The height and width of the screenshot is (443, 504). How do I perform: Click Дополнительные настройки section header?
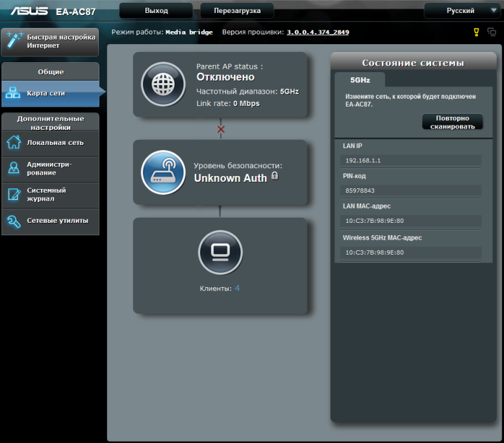pos(51,123)
